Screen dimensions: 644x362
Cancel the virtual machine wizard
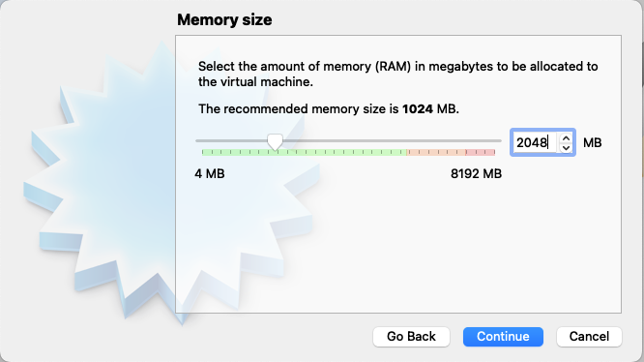589,337
